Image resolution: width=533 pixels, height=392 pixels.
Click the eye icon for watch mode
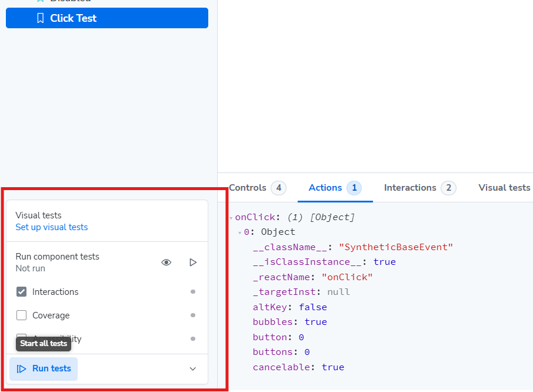(x=166, y=263)
